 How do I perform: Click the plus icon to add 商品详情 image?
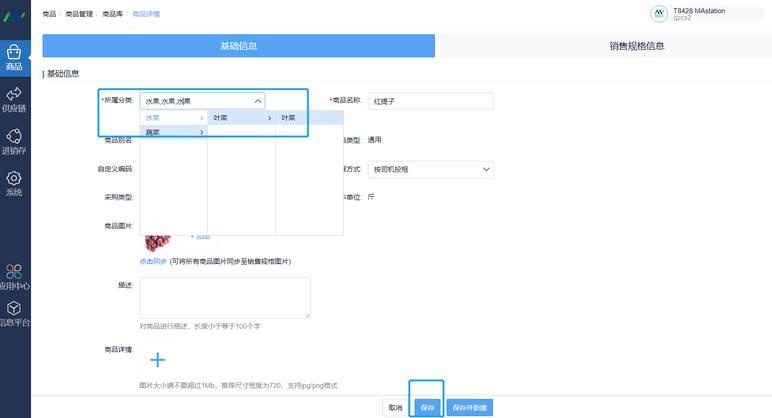point(158,360)
